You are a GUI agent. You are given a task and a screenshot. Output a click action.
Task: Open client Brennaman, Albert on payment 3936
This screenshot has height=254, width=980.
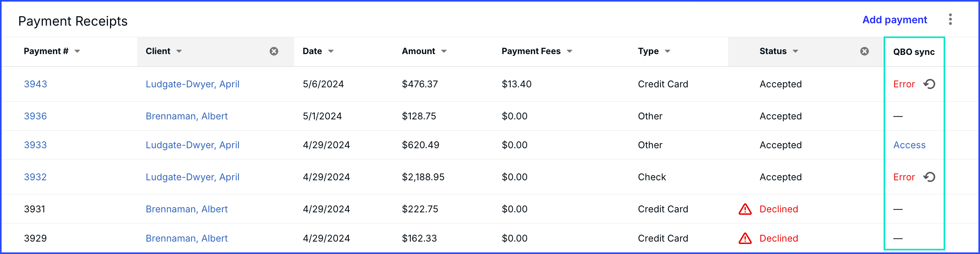(x=187, y=116)
